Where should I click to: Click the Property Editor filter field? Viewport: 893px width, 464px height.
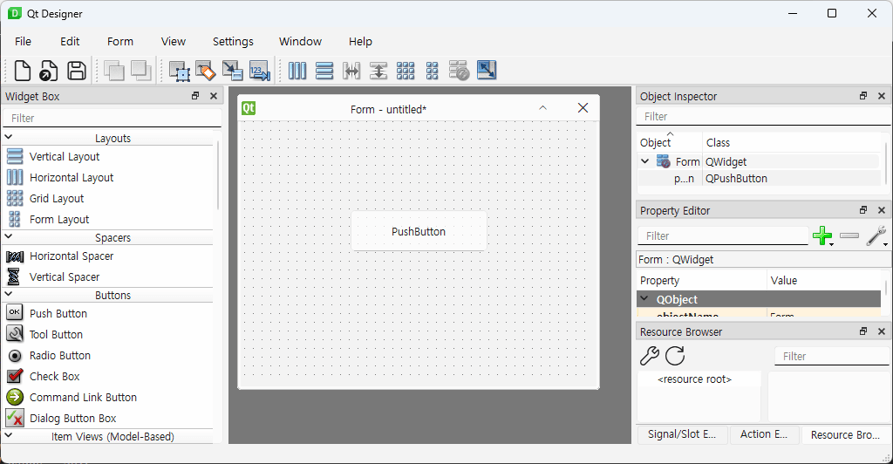pyautogui.click(x=723, y=236)
